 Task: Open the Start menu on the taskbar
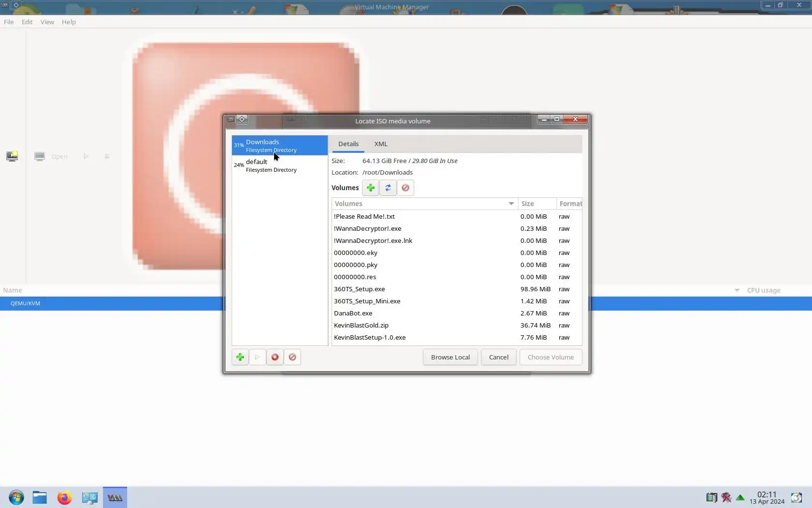click(x=16, y=497)
